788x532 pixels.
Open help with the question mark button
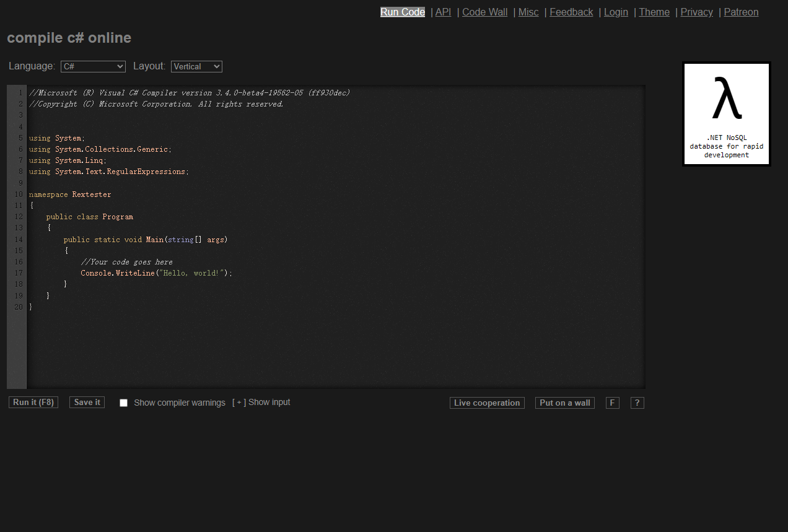coord(637,403)
